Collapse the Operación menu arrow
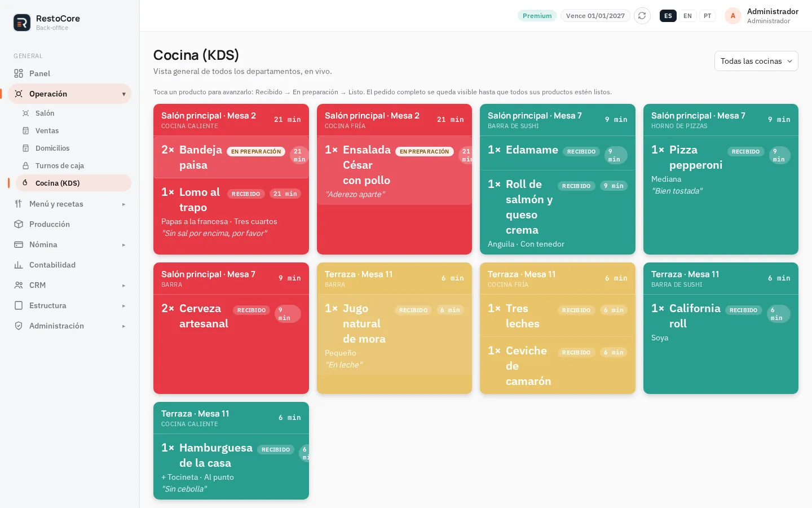 point(123,94)
